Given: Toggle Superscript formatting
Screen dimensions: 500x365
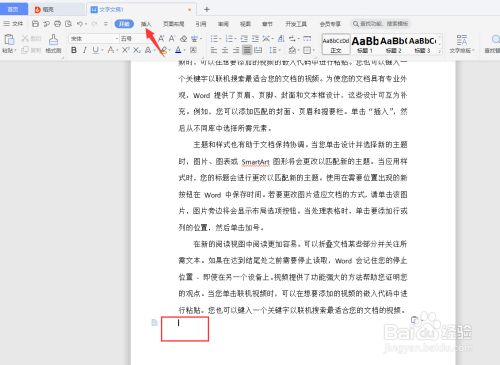Looking at the screenshot, I should pos(125,50).
